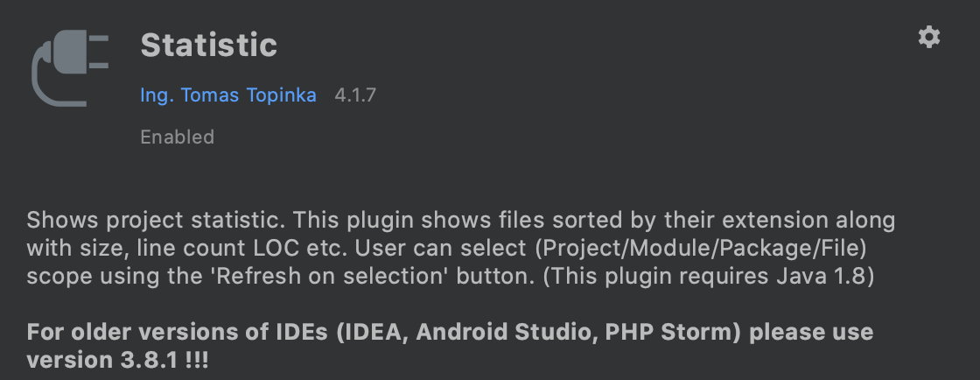This screenshot has width=980, height=380.
Task: Open the plugin gear settings menu
Action: point(928,38)
